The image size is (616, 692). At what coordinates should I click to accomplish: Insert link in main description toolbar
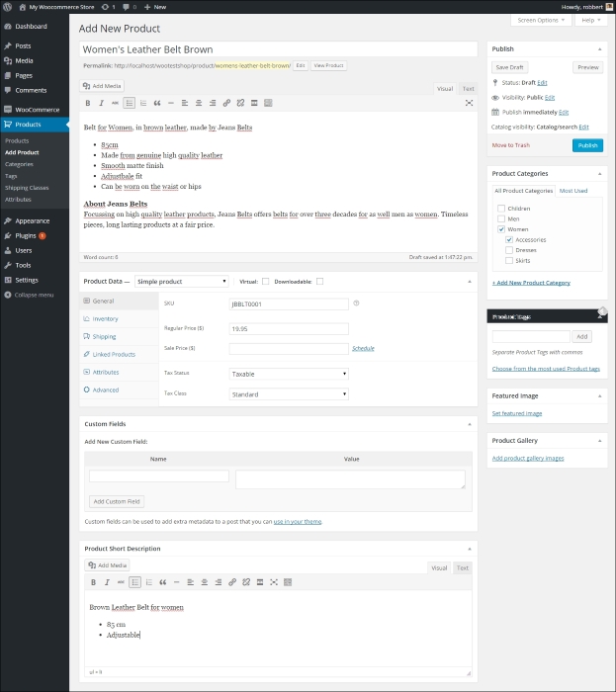pyautogui.click(x=226, y=103)
